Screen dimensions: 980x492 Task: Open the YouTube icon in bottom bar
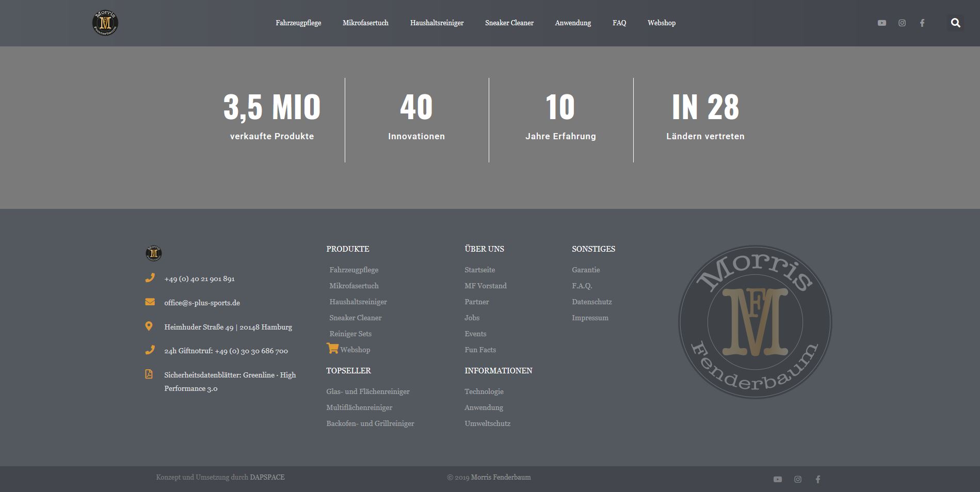point(777,479)
